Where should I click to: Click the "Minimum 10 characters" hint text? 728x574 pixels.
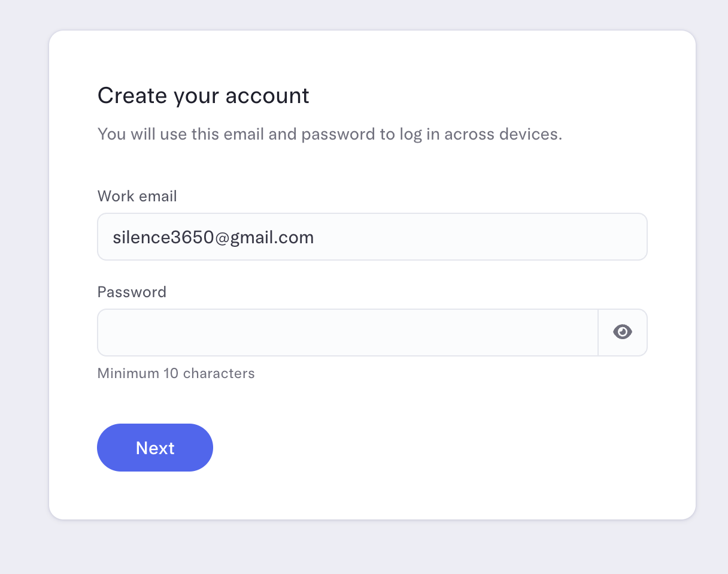point(176,373)
